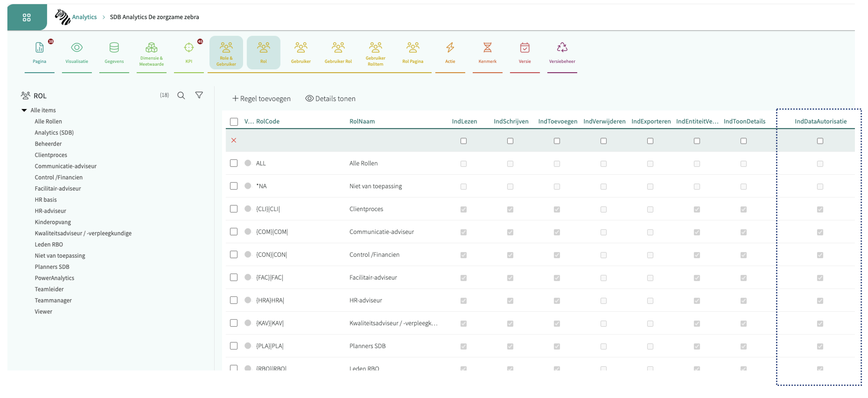Click the search magnifier in ROL panel
The image size is (868, 398).
[181, 96]
